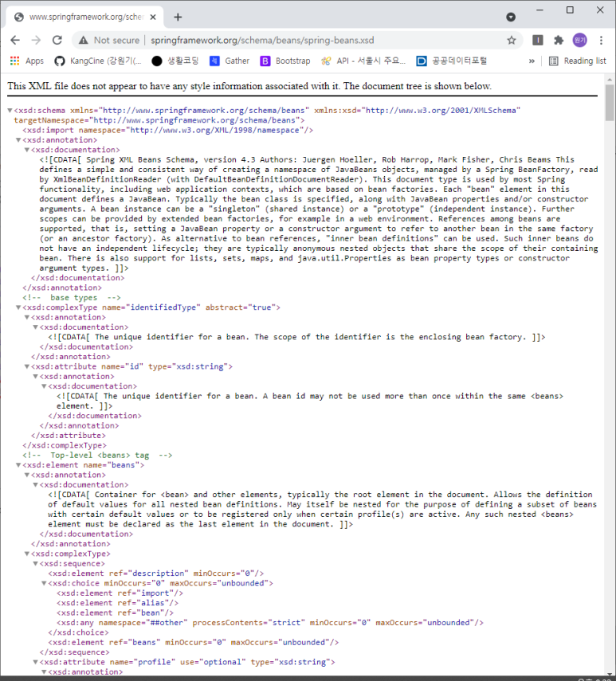Click the XML no-style-information notice text
Image resolution: width=616 pixels, height=681 pixels.
click(x=249, y=86)
